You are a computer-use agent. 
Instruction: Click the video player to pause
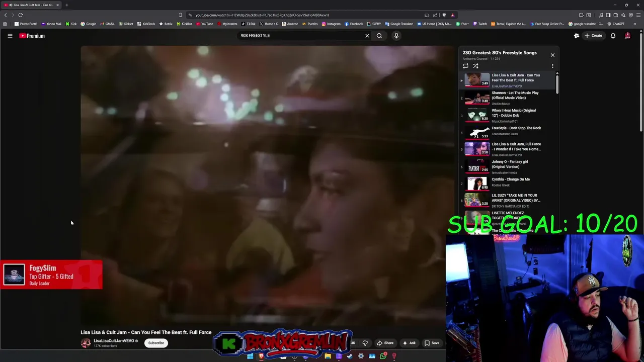point(267,186)
